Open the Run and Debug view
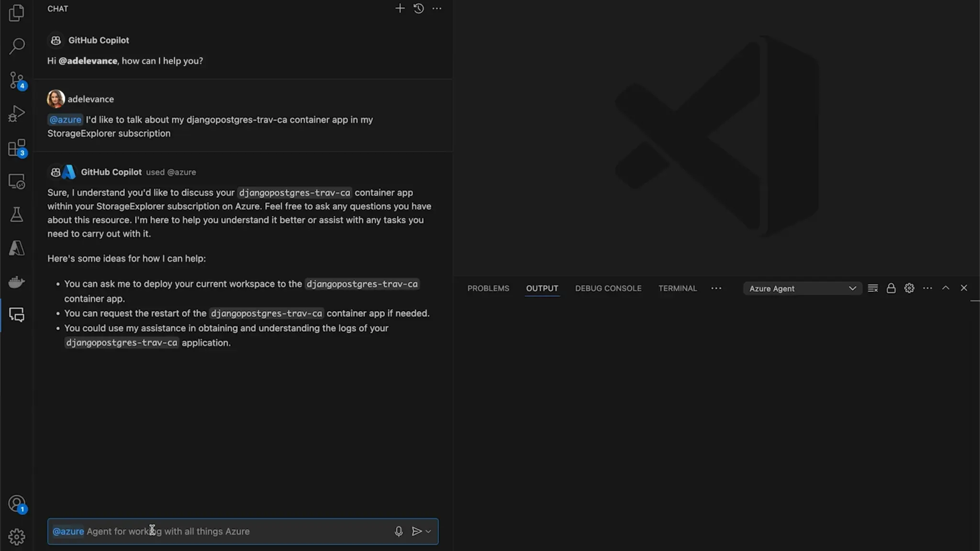 click(x=17, y=114)
